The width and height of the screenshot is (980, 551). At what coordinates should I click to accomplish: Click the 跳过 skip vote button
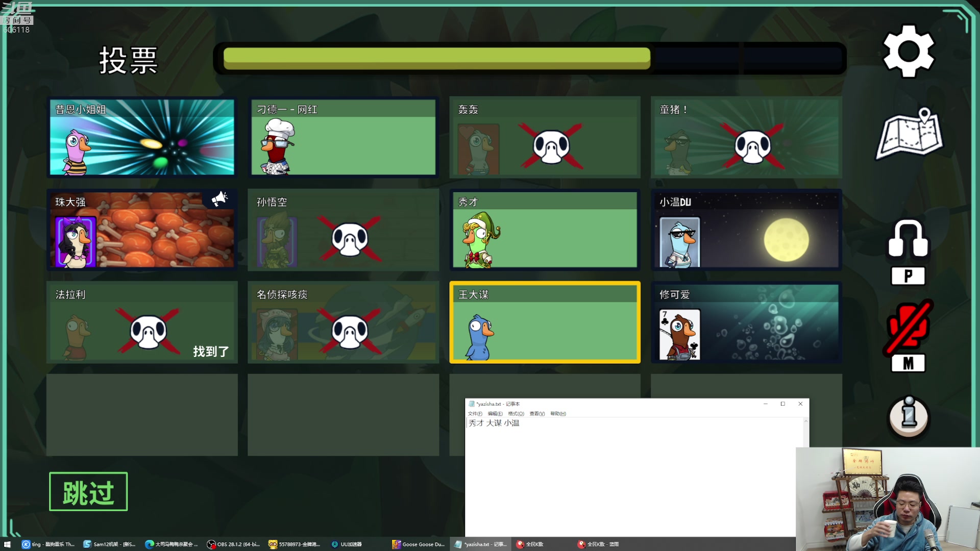[x=88, y=492]
